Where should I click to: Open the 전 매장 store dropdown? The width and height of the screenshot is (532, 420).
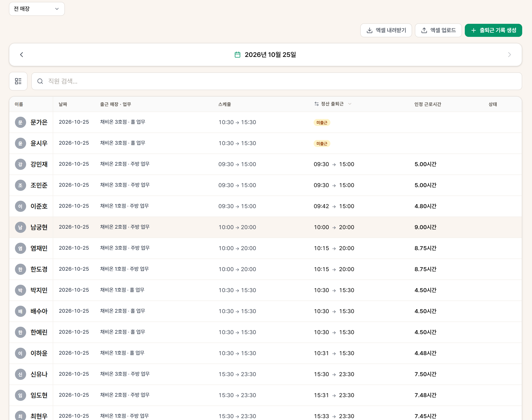point(37,9)
